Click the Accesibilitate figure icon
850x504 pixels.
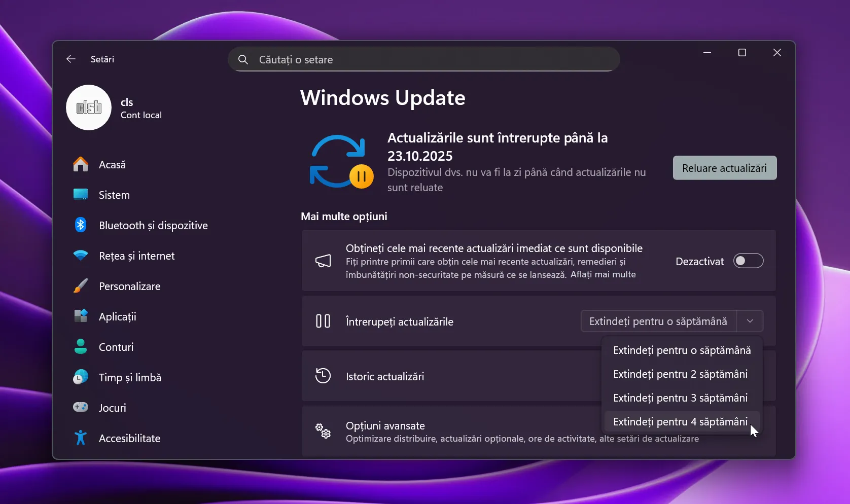point(81,438)
